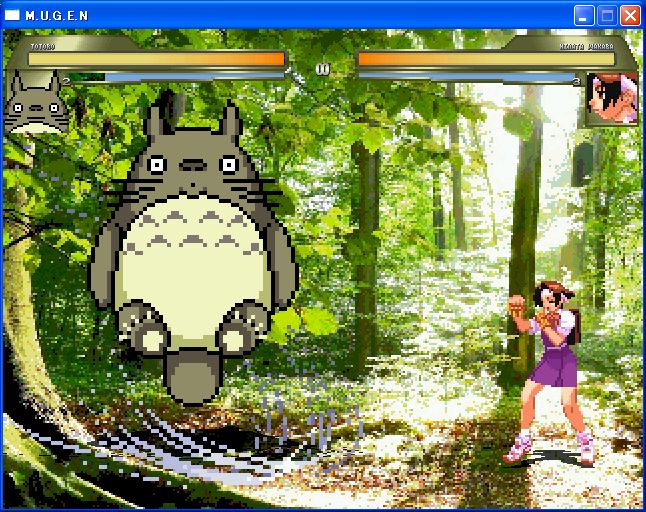Screen dimensions: 646x512
Task: Click the M.U.G.E.N window title icon
Action: coord(12,15)
